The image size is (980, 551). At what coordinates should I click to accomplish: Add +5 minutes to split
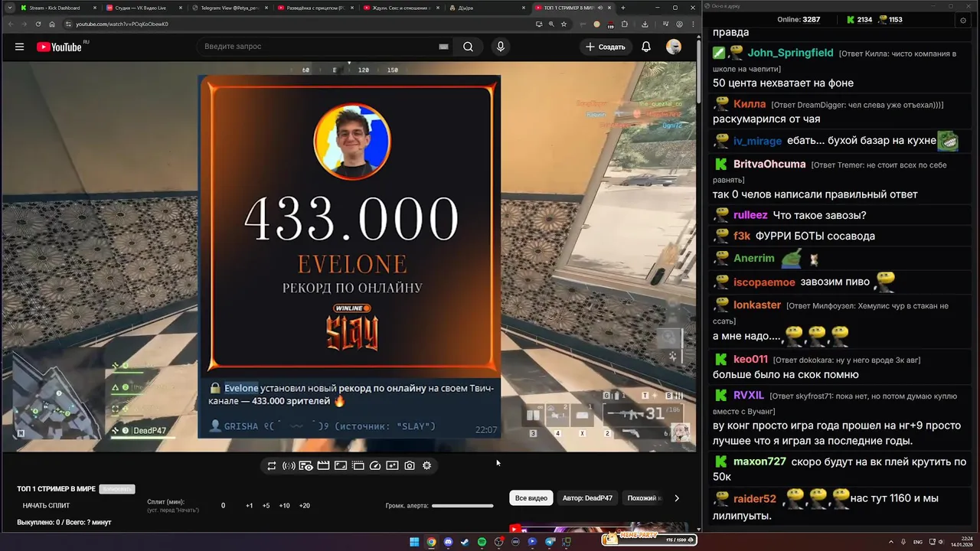click(266, 505)
